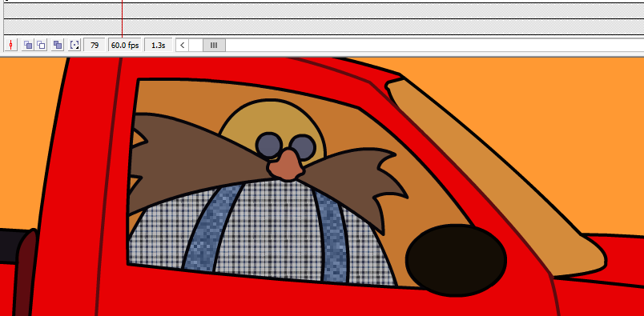The width and height of the screenshot is (644, 316).
Task: Click the Center Frame button in timeline
Action: (10, 45)
